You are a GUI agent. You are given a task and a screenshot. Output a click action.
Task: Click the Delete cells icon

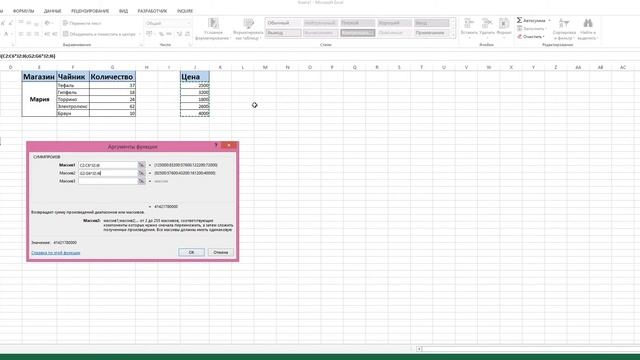[x=487, y=23]
